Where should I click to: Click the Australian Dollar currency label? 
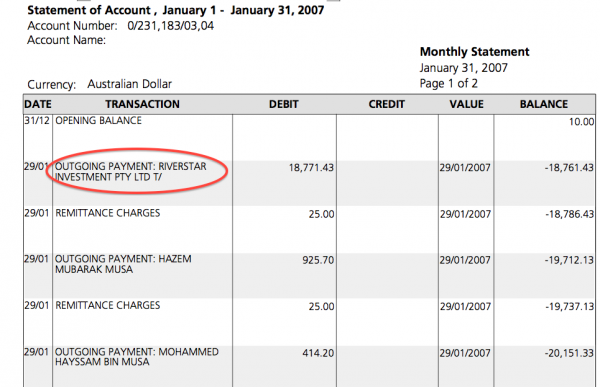pyautogui.click(x=129, y=84)
